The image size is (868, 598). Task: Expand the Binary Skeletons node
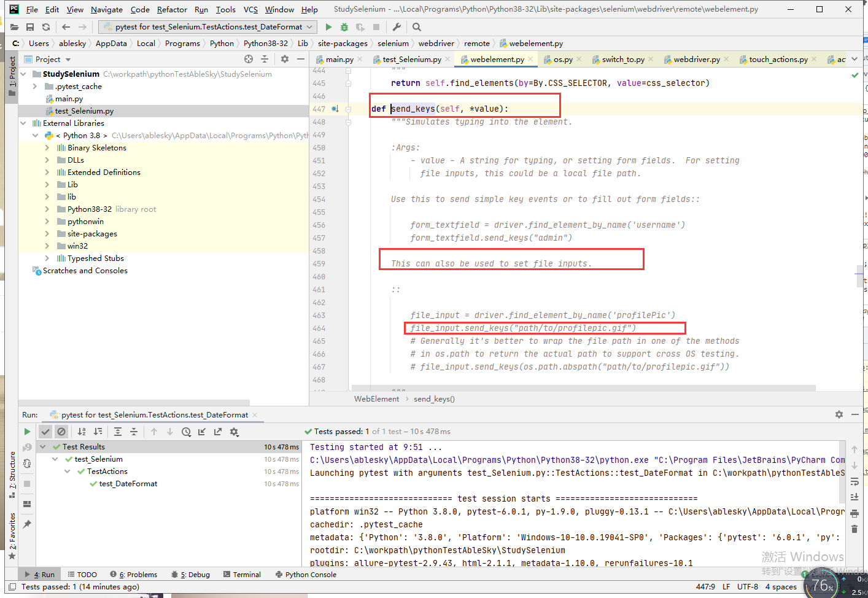(x=47, y=147)
